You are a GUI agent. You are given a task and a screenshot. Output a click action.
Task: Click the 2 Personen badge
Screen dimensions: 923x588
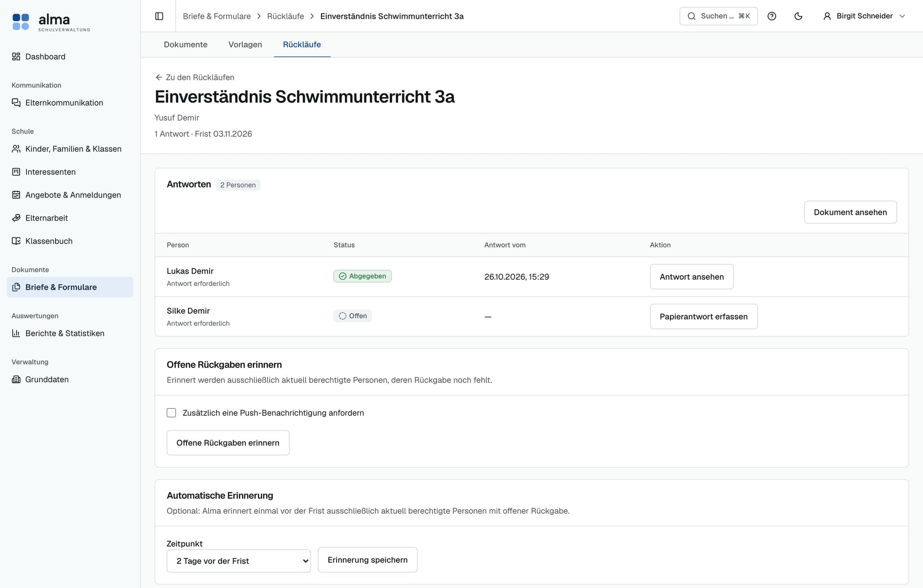pyautogui.click(x=238, y=185)
